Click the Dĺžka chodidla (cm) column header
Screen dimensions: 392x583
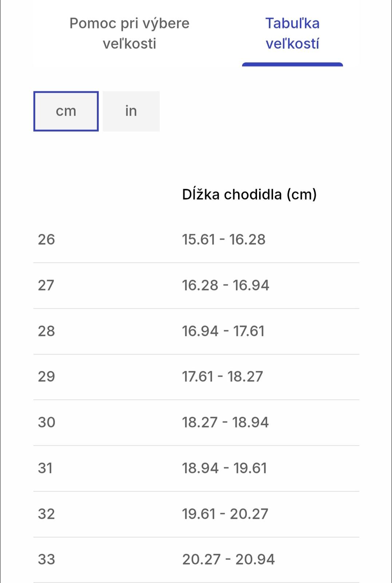click(249, 195)
